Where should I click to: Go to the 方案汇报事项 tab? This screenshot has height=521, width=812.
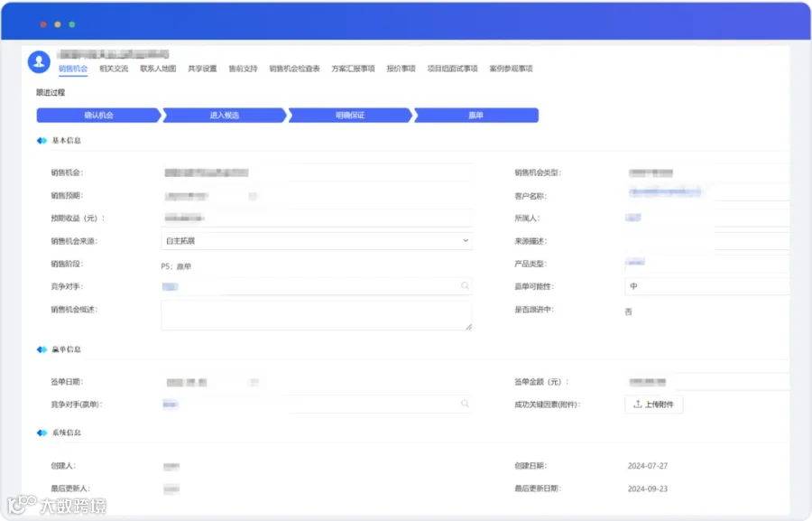(353, 69)
